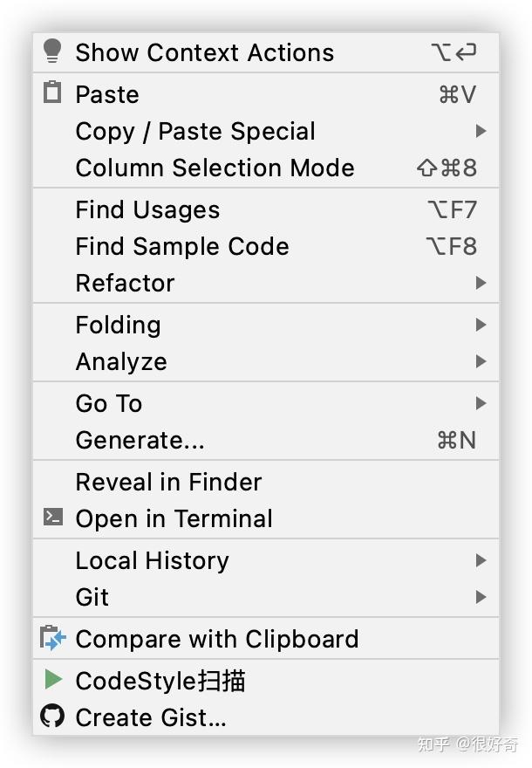Select Find Usages
This screenshot has height=768, width=532.
(147, 209)
